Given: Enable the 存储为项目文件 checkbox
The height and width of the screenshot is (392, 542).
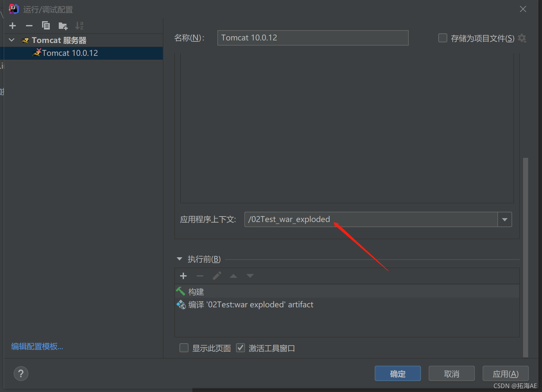Looking at the screenshot, I should click(x=442, y=38).
